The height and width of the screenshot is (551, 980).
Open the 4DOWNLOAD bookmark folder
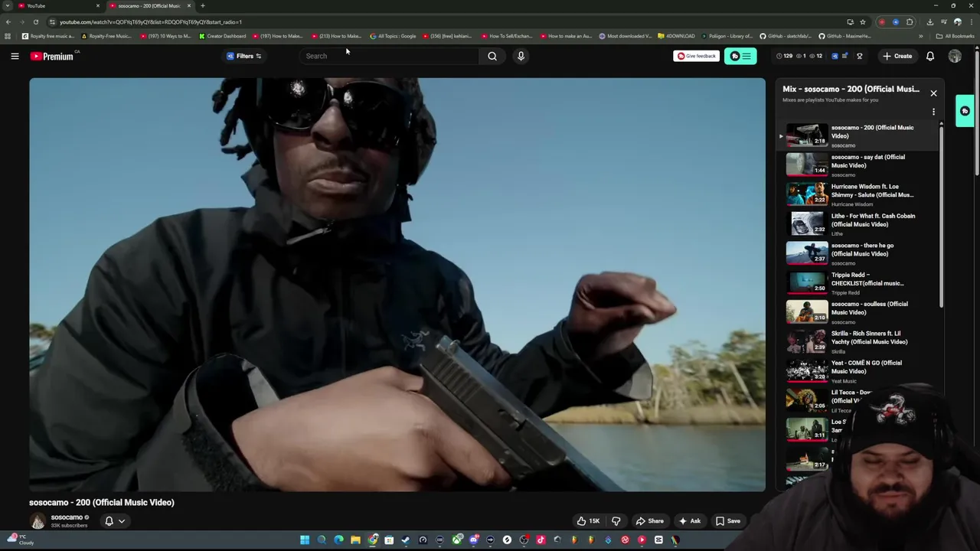click(677, 36)
